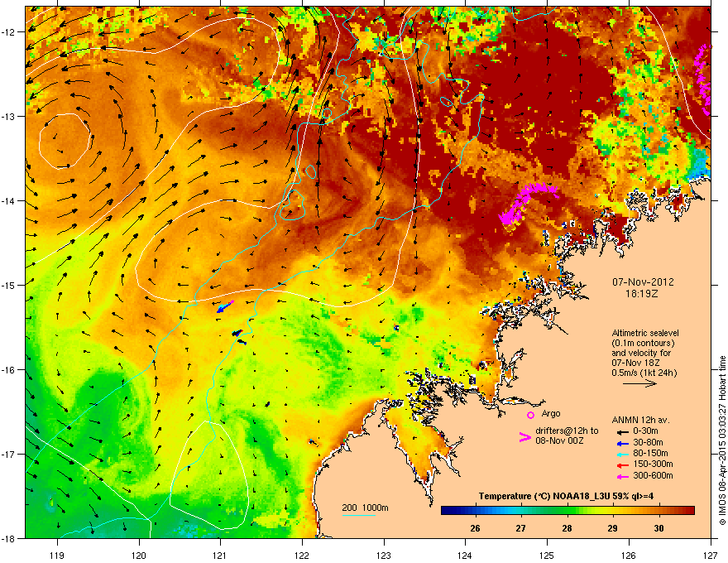Screen dimensions: 728x563
Task: Click the '120' longitude axis label
Action: click(x=139, y=555)
